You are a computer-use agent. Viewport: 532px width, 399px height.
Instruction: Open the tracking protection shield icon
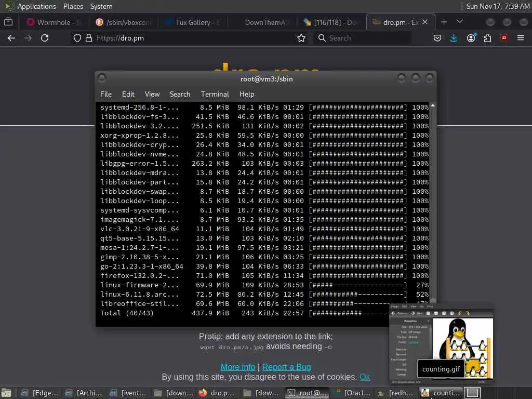point(77,38)
